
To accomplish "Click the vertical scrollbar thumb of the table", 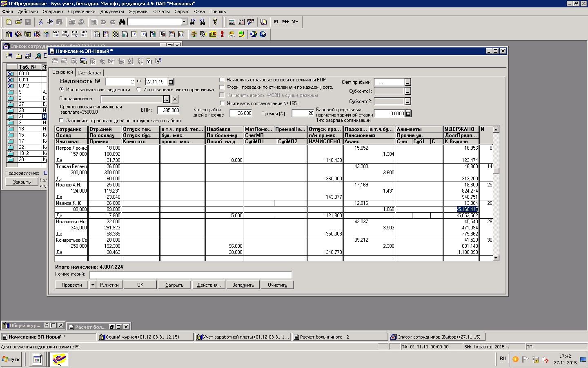I will coord(496,171).
